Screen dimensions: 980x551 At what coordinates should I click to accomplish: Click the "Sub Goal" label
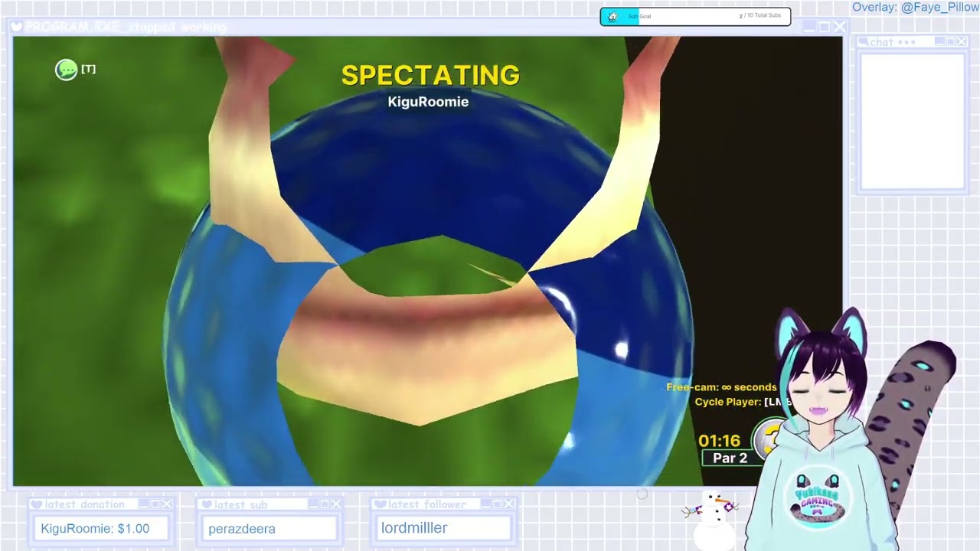tap(639, 16)
